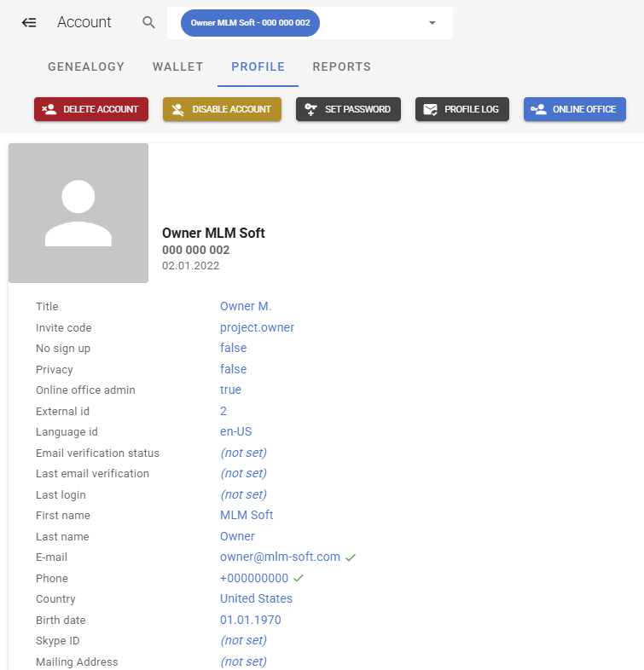Toggle the No sign up false value
Viewport: 644px width, 670px height.
click(233, 348)
